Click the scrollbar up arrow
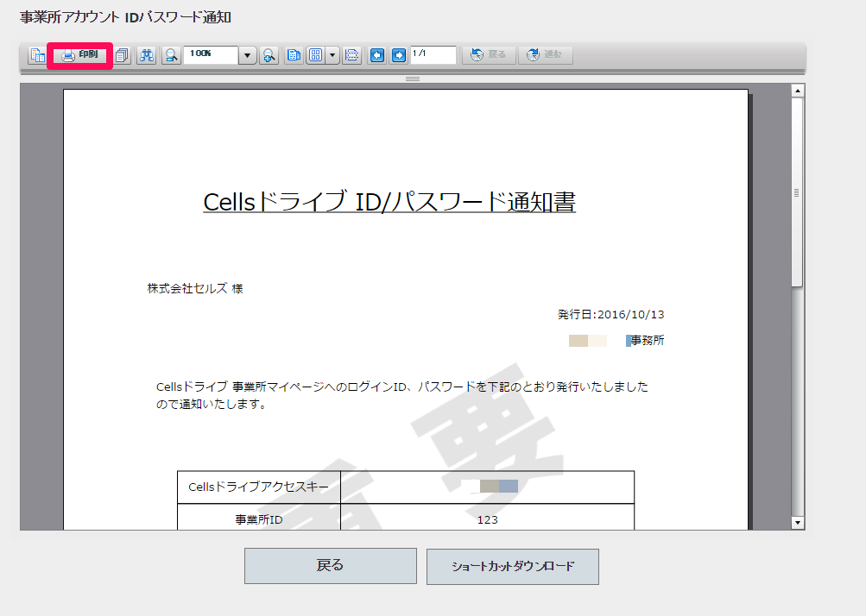Image resolution: width=866 pixels, height=616 pixels. 797,91
